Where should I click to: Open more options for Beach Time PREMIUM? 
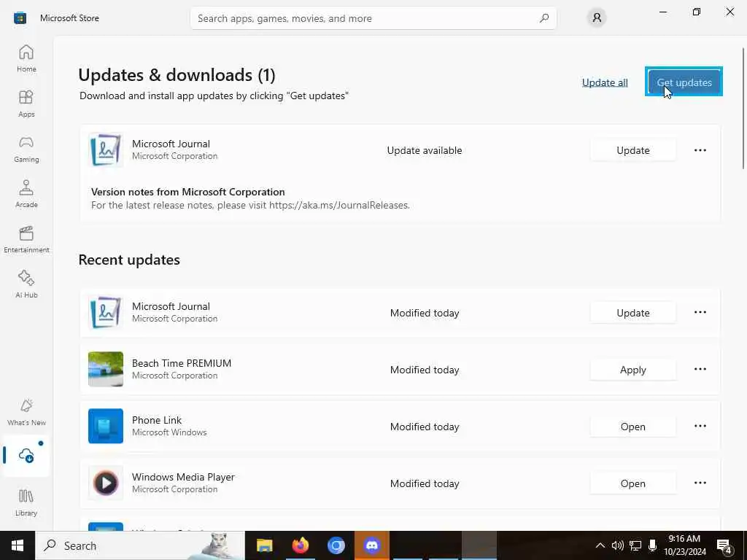(x=700, y=369)
